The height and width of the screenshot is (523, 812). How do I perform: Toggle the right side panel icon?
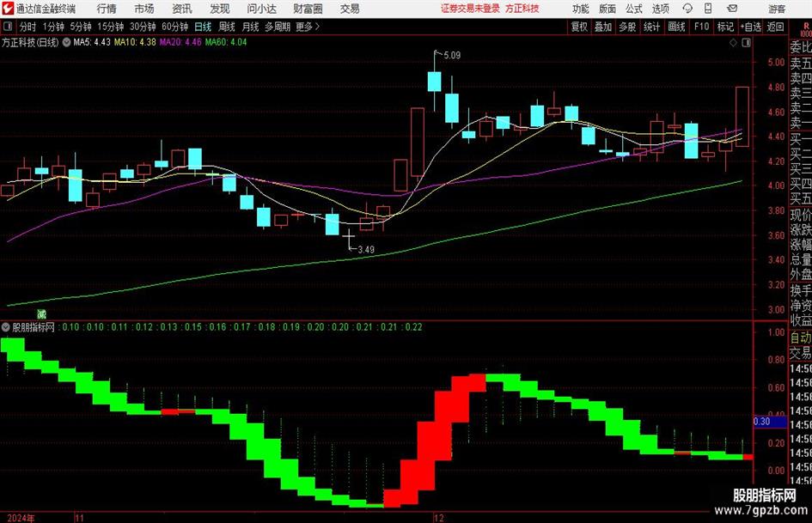[746, 43]
